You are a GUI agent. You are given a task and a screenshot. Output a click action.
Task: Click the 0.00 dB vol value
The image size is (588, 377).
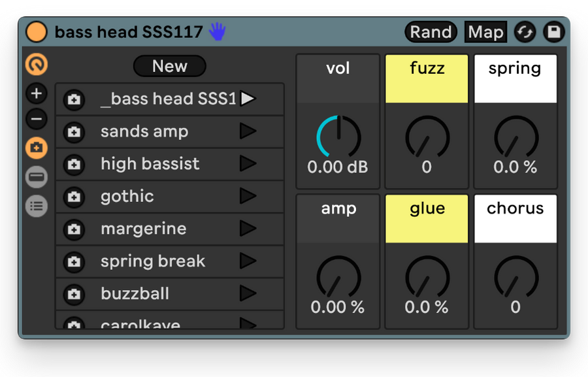tap(338, 167)
